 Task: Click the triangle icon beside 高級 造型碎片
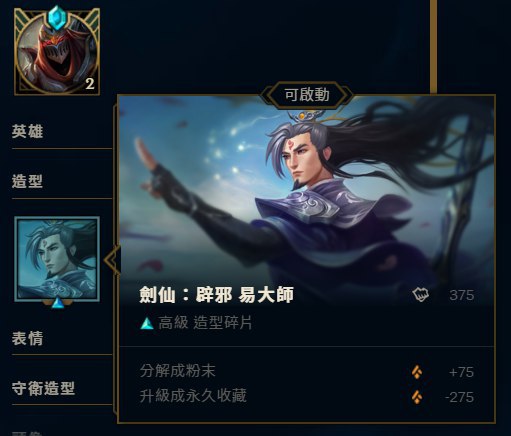click(147, 323)
